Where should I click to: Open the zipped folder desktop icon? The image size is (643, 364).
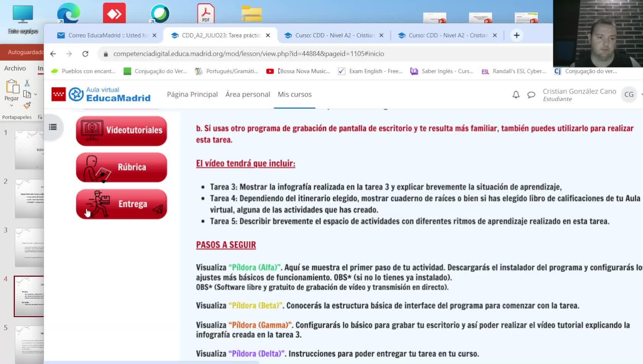coord(252,13)
